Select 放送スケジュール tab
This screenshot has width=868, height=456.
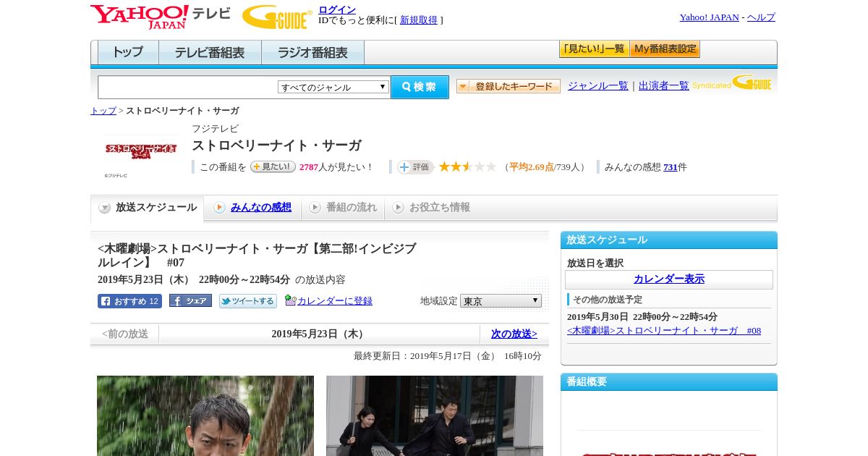click(148, 208)
